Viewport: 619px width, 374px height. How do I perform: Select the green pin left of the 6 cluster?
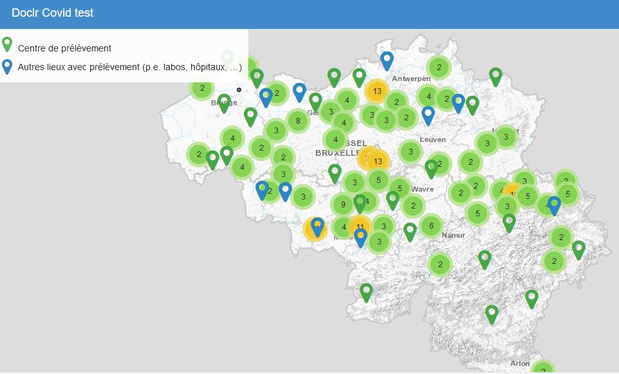[x=410, y=232]
